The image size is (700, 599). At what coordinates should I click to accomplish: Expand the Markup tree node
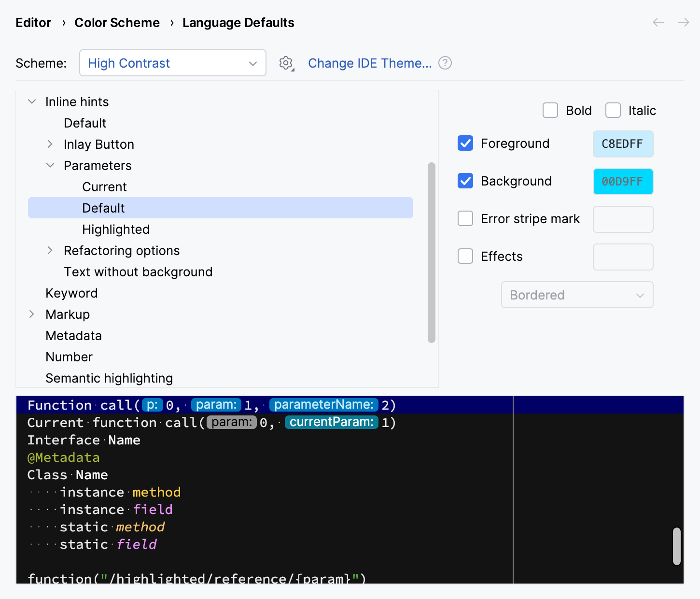(x=32, y=314)
